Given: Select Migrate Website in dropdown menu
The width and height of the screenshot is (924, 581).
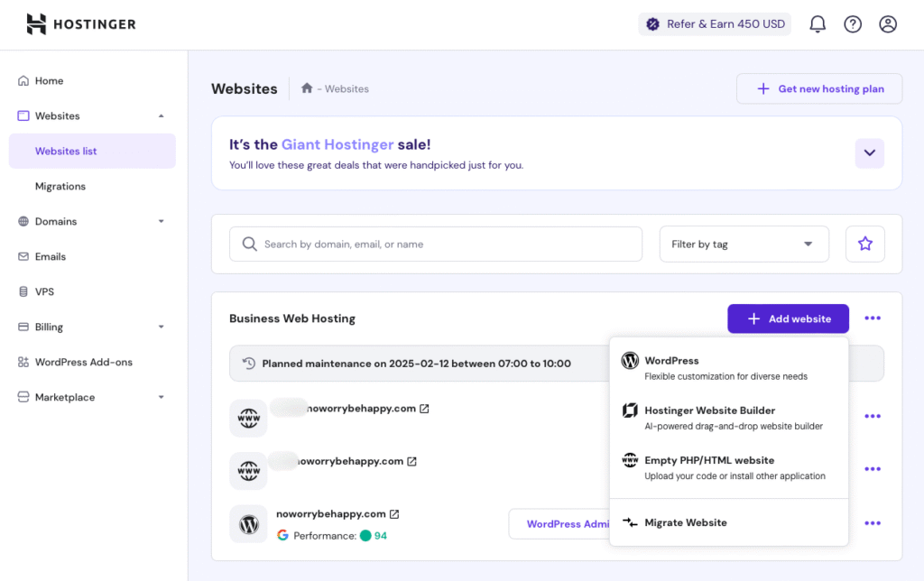Looking at the screenshot, I should (x=685, y=522).
